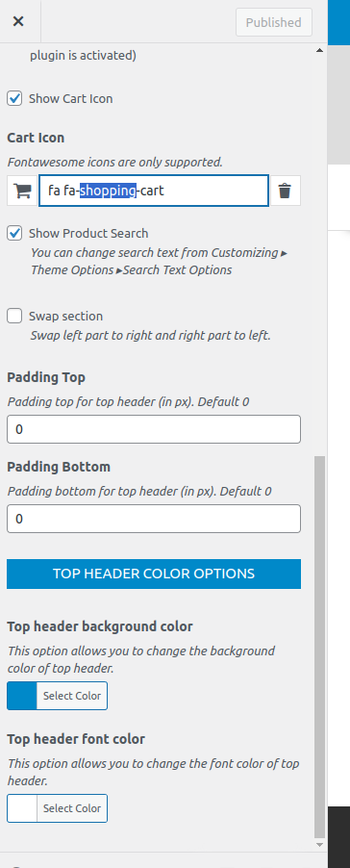Screen dimensions: 350x868
Task: Delete cart icon using the trash button
Action: coord(285,191)
